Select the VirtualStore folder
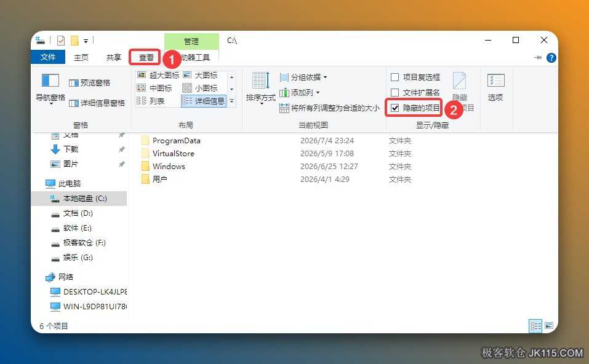Viewport: 589px width, 364px height. pyautogui.click(x=173, y=154)
